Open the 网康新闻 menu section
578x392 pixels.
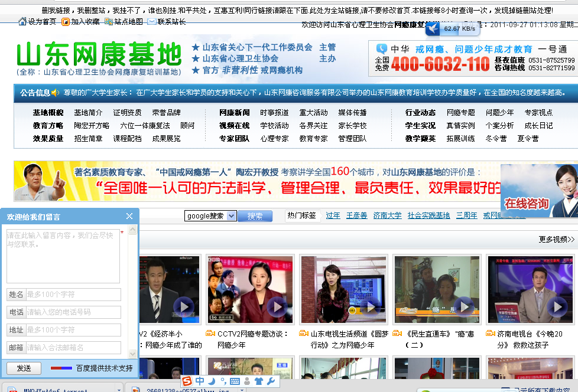coord(235,113)
